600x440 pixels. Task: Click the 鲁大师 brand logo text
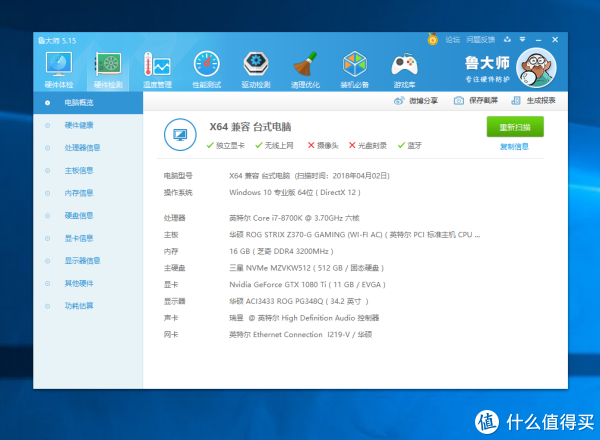coord(487,63)
